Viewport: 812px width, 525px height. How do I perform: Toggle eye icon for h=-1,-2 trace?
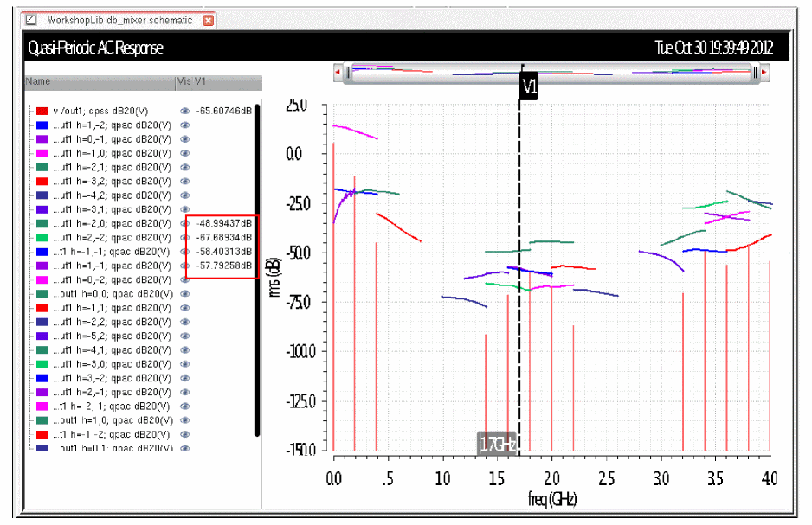coord(185,434)
